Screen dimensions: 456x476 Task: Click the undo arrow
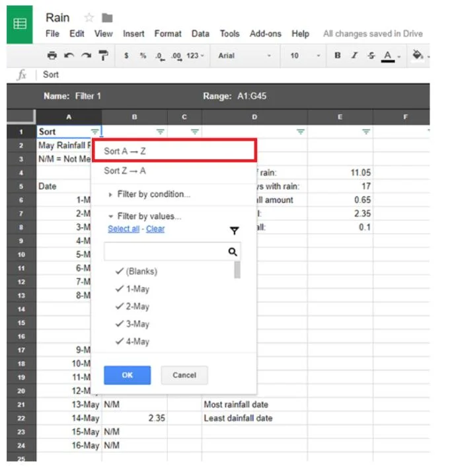(x=69, y=56)
